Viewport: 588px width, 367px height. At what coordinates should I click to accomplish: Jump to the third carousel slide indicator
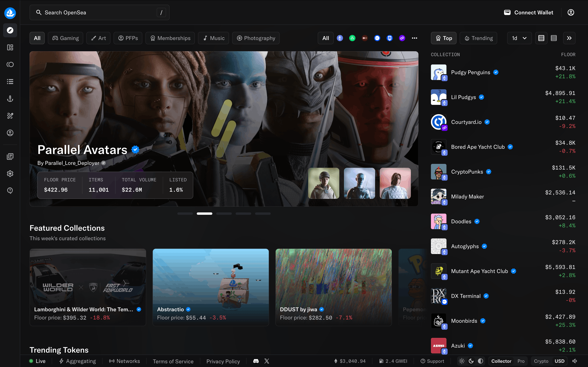pos(224,214)
